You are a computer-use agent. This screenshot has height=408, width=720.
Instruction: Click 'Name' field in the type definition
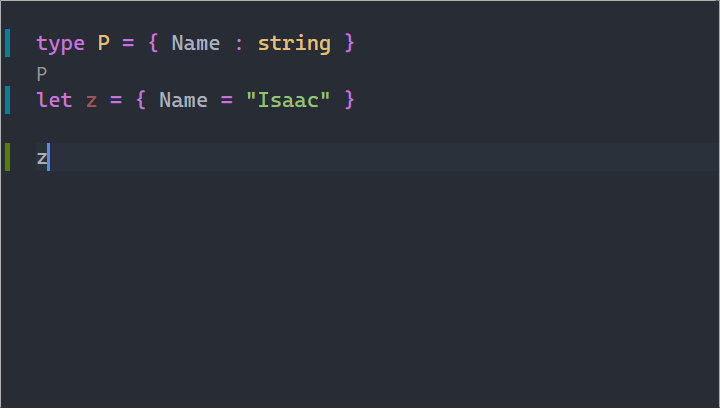coord(196,43)
